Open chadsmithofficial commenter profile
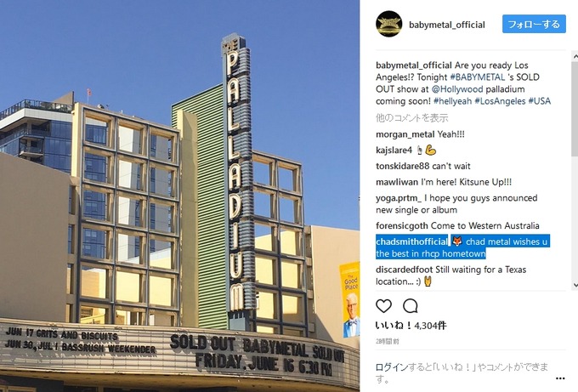Screen dimensions: 578x392 click(411, 241)
